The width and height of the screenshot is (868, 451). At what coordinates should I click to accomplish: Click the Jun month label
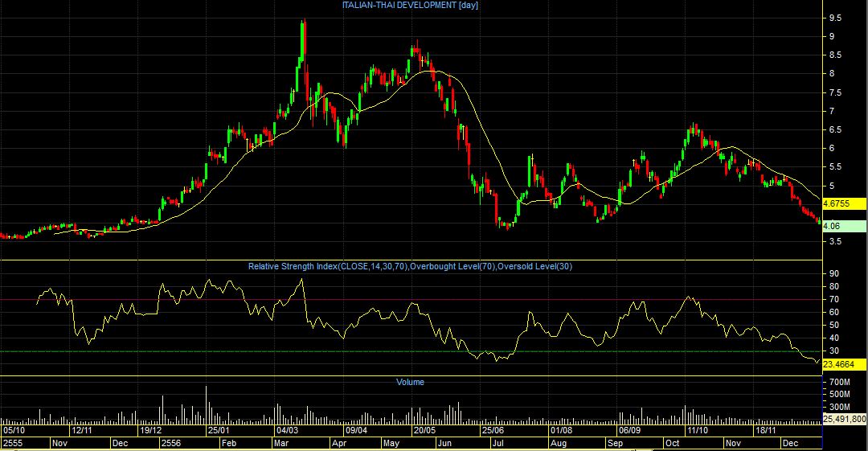[444, 443]
